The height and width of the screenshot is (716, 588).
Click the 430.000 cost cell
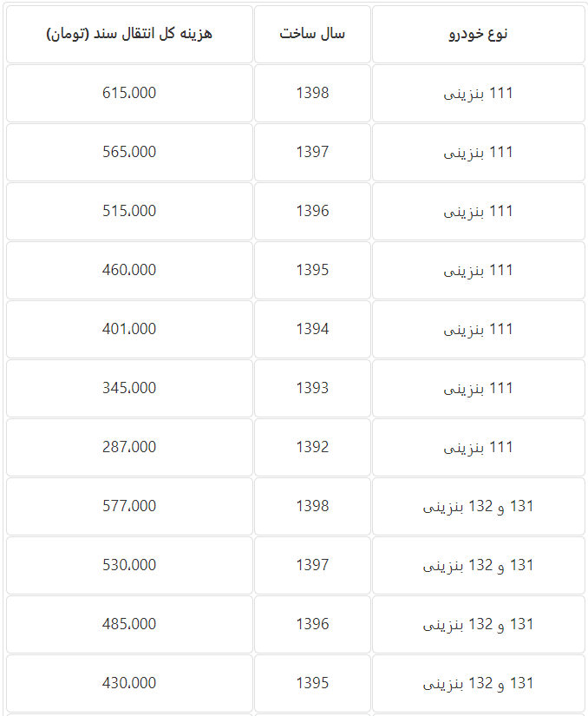pyautogui.click(x=129, y=683)
